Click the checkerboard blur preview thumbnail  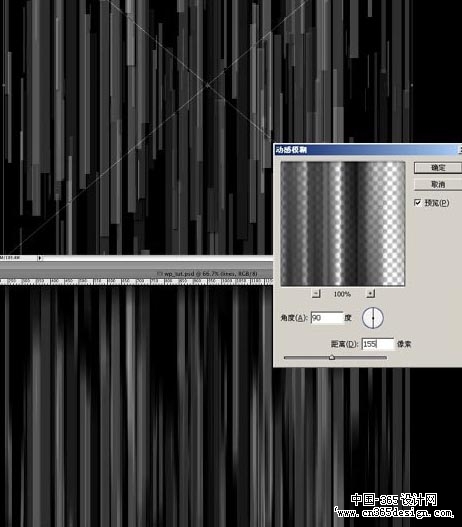(x=343, y=224)
